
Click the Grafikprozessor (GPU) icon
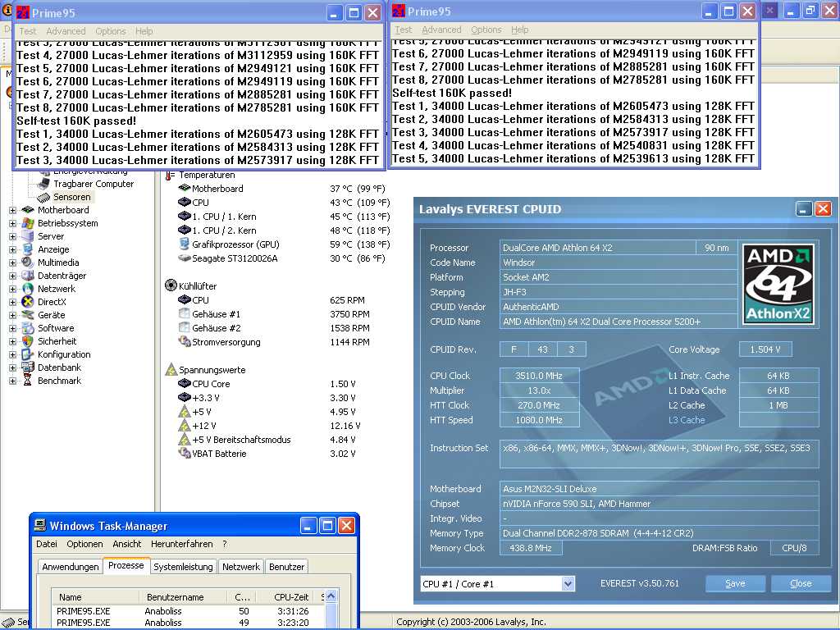pyautogui.click(x=185, y=244)
